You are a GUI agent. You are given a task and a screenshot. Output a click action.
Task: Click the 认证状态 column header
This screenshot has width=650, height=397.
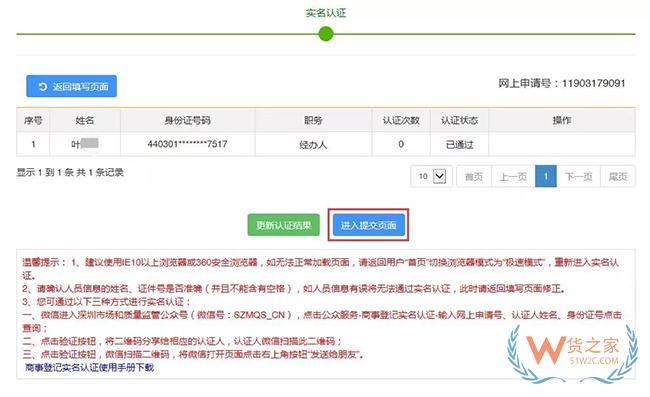[459, 120]
